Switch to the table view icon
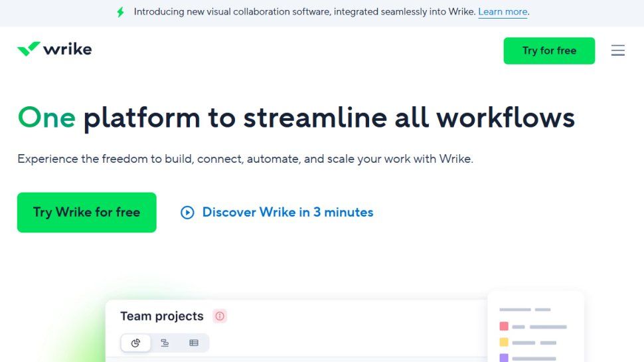 point(194,343)
